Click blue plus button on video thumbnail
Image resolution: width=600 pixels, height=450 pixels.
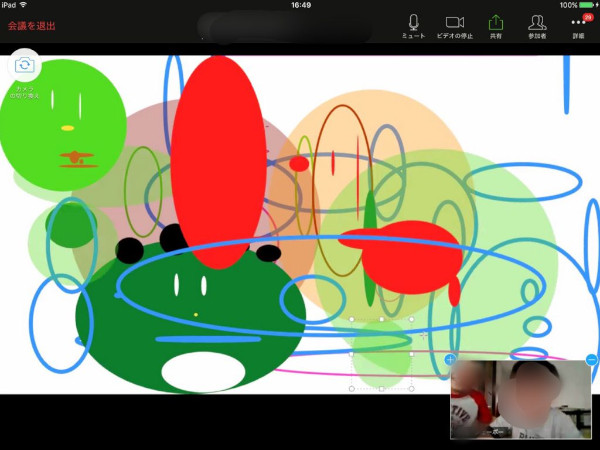pos(450,359)
